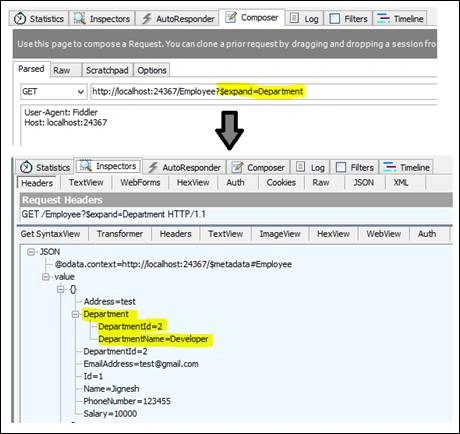460x434 pixels.
Task: Open the request JSON inspector tab
Action: pos(364,182)
